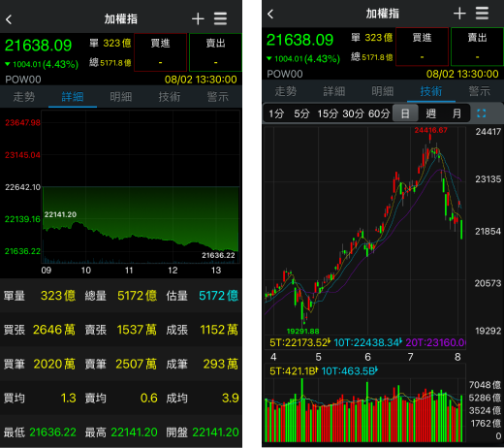Tap the 24416.67 high marker on the candlestick chart
The height and width of the screenshot is (448, 504).
tap(430, 130)
